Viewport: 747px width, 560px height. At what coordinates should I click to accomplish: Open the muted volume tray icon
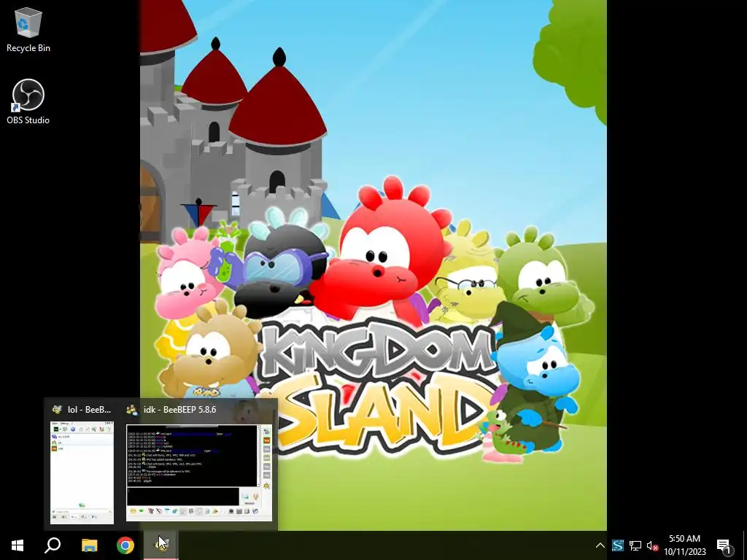point(652,545)
